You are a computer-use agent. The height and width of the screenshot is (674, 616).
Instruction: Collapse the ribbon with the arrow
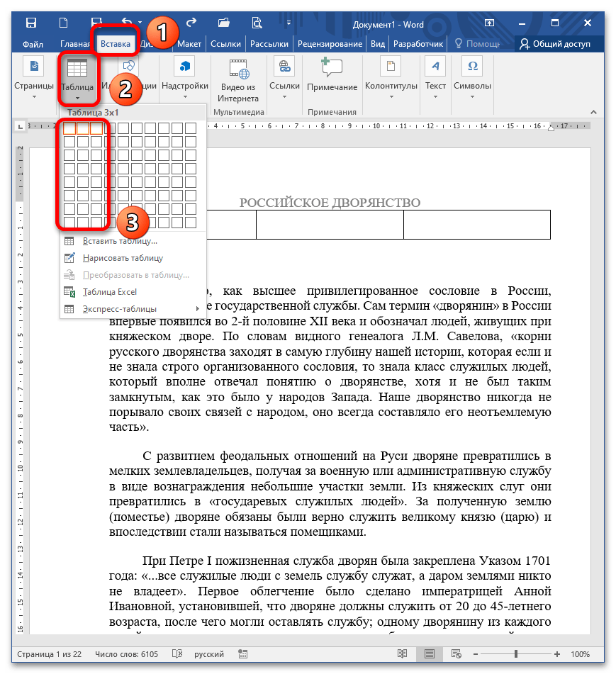point(593,112)
